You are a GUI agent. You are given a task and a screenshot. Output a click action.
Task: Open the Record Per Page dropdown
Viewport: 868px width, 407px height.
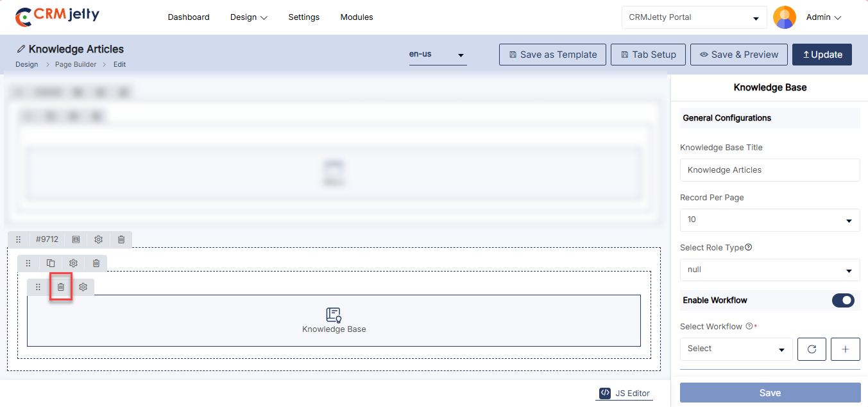pyautogui.click(x=770, y=220)
